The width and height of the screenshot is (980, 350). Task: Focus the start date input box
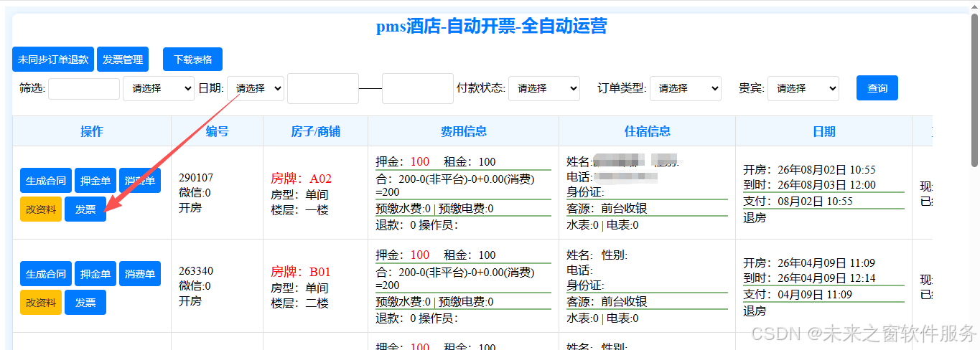323,88
